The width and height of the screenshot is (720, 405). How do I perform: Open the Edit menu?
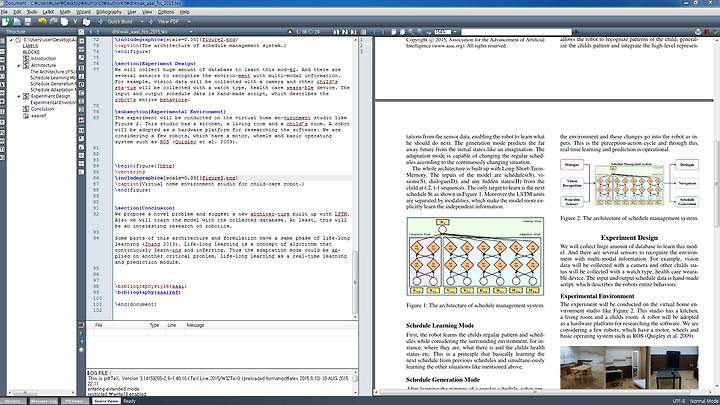point(17,12)
